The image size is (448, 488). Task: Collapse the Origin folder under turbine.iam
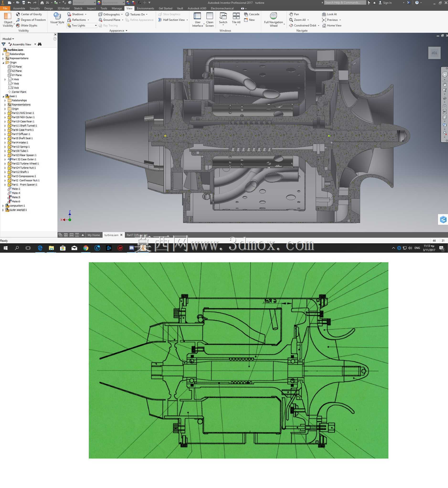tap(3, 63)
